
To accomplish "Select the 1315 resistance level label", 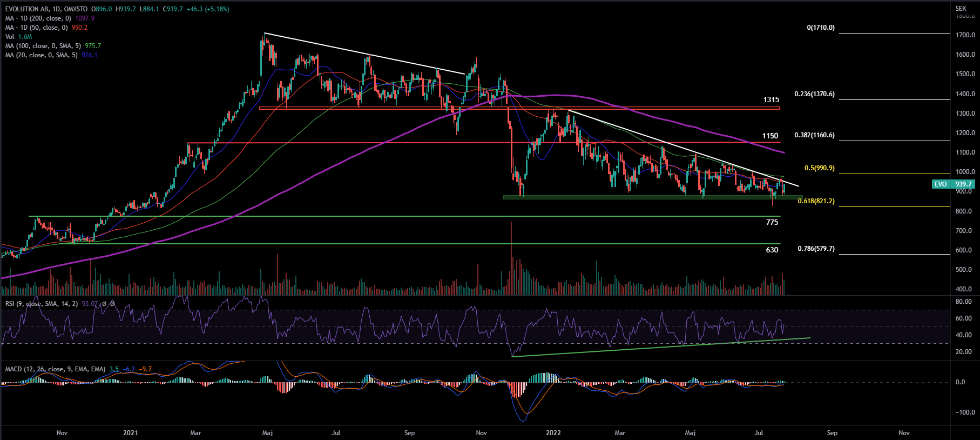I will [771, 100].
